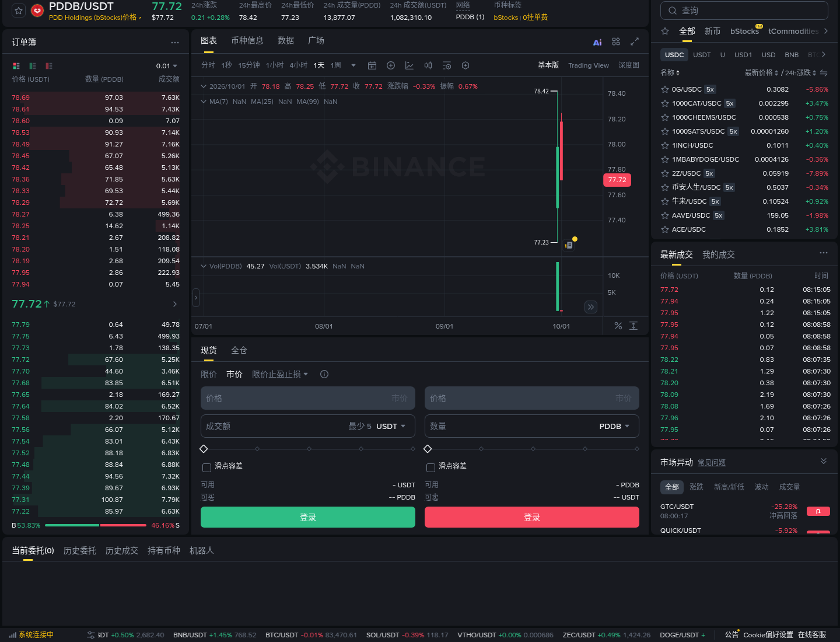This screenshot has height=642, width=840.
Task: Favorite the AAVE/USDC pair star
Action: click(x=664, y=215)
